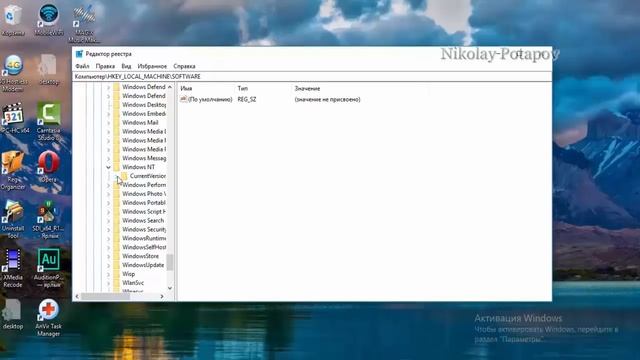Select the Windows Security key label

[144, 229]
